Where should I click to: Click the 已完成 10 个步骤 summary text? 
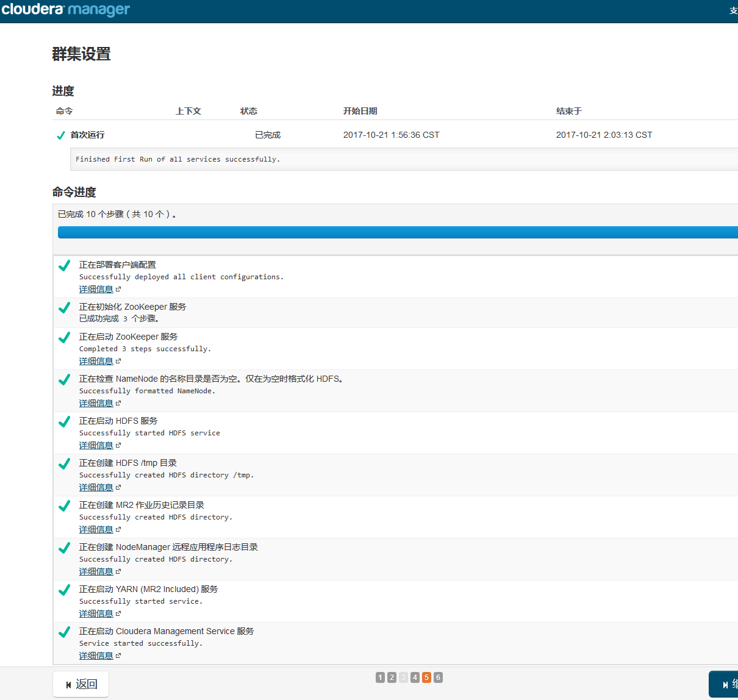(117, 214)
